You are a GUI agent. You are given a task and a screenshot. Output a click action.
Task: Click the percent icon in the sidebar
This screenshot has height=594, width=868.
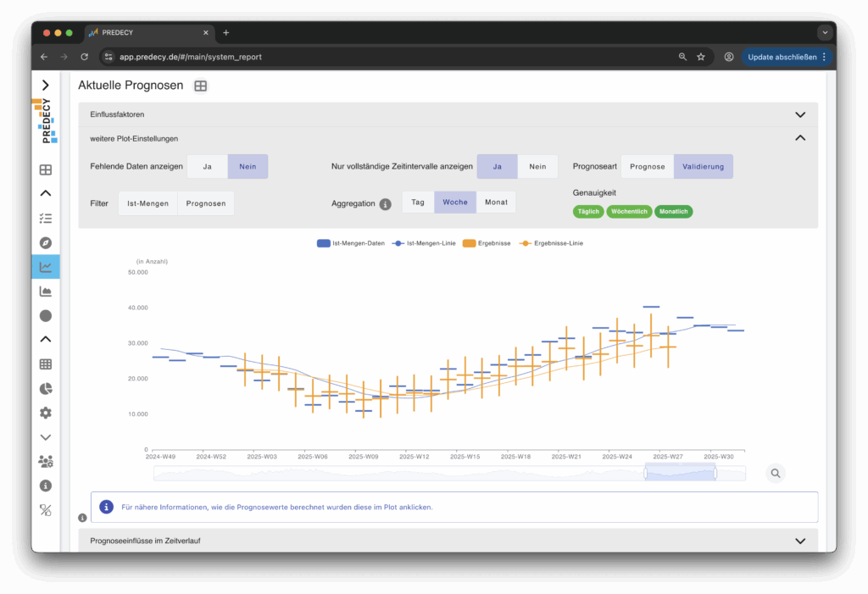click(x=46, y=510)
